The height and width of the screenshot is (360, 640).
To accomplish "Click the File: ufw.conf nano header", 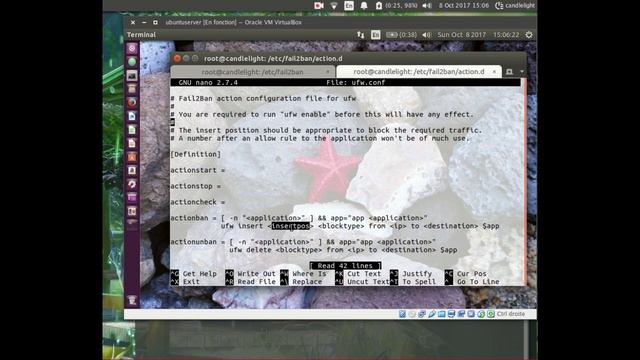I will pyautogui.click(x=356, y=82).
